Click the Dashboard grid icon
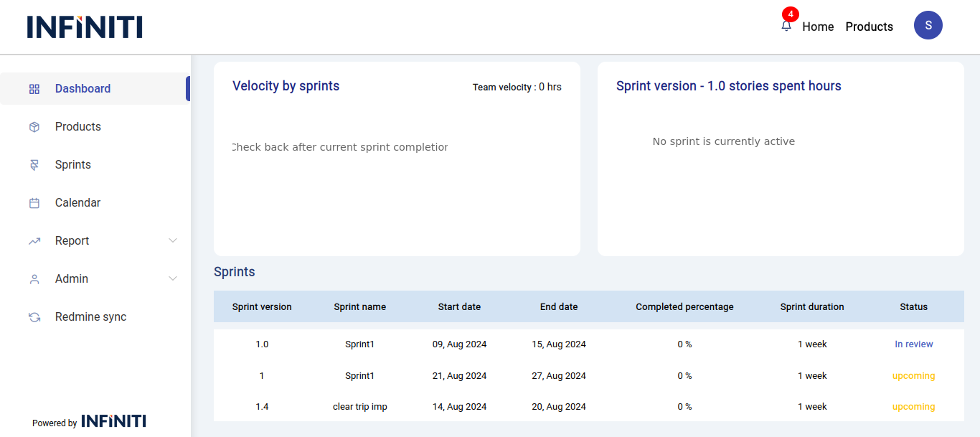This screenshot has width=980, height=437. 34,89
